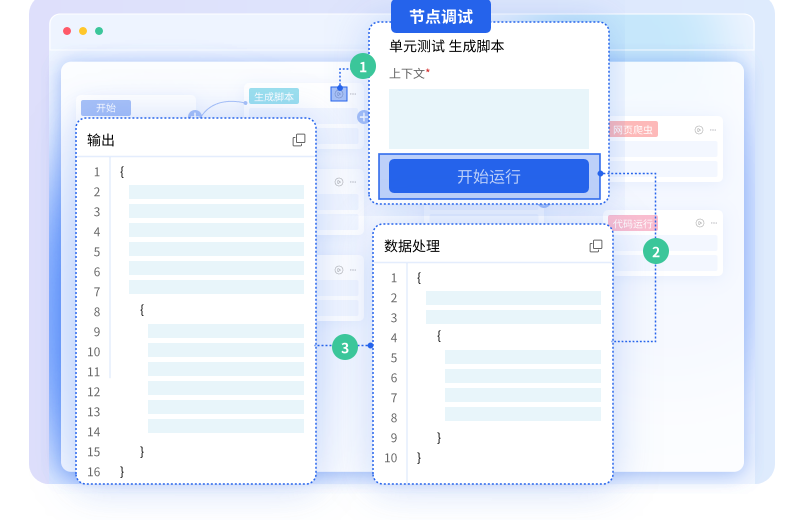Select the 网页爬虫 node label
This screenshot has height=520, width=805.
[x=633, y=129]
